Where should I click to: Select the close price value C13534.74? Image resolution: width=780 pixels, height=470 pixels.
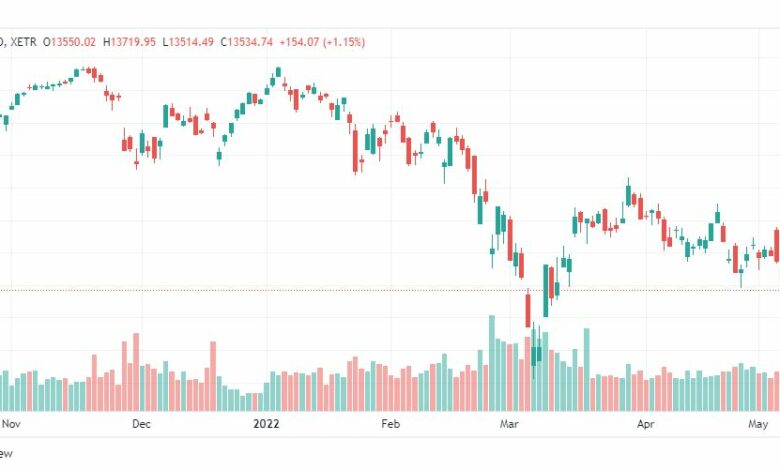coord(247,42)
